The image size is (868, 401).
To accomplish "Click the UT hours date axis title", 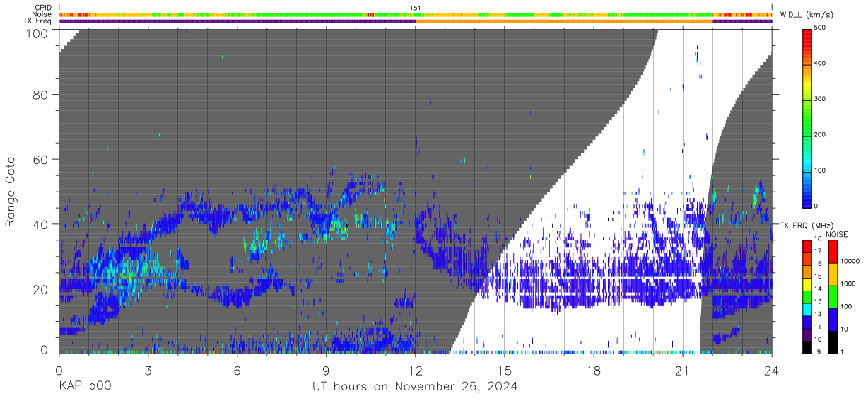I will [x=416, y=387].
